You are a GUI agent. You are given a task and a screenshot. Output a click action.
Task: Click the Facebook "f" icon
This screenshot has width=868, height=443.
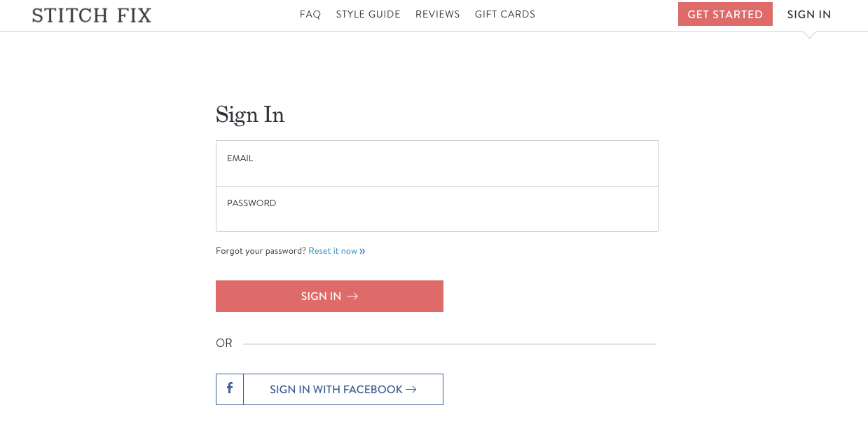coord(230,388)
